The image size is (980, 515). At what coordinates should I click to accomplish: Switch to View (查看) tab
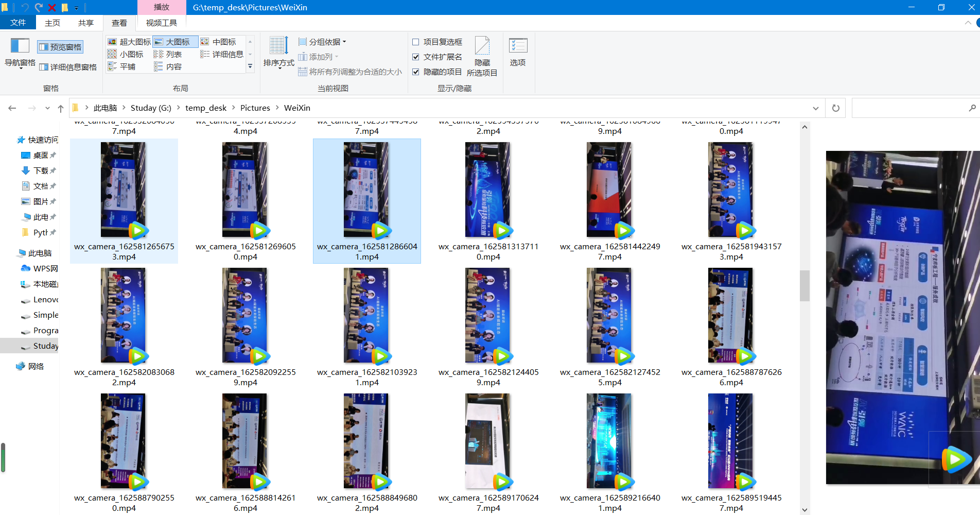(x=119, y=23)
